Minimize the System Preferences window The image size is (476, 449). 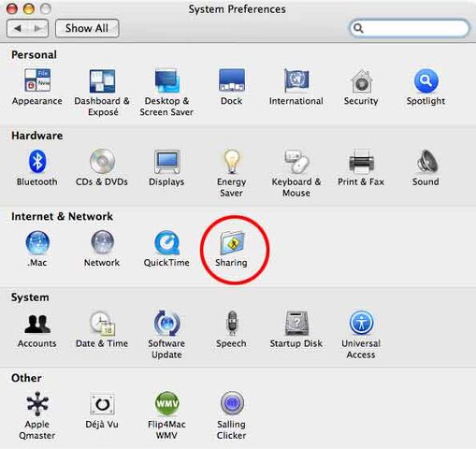coord(29,8)
